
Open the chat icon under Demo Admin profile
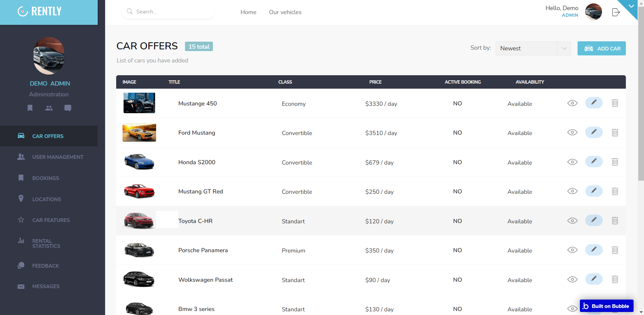click(x=68, y=108)
